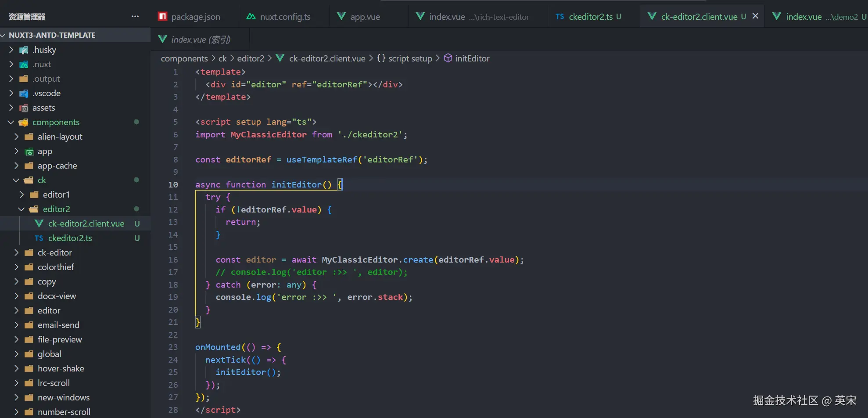Click the .vscode folder icon
The height and width of the screenshot is (418, 868).
point(24,94)
